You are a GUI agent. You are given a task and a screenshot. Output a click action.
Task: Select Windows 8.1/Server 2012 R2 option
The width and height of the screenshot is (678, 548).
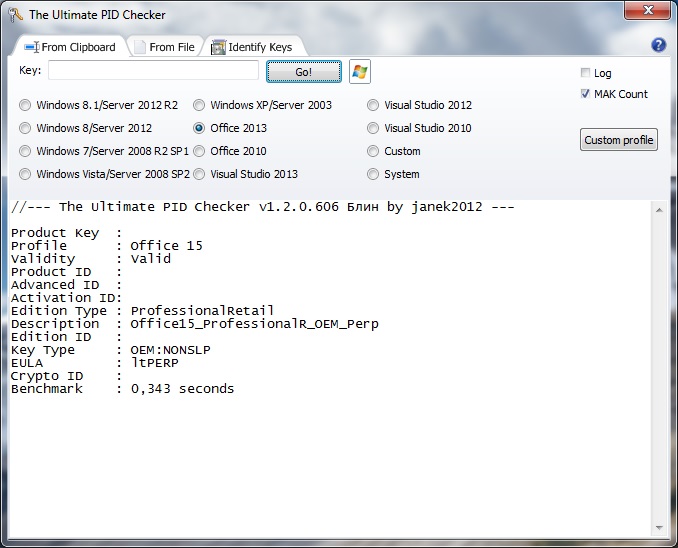(x=99, y=105)
